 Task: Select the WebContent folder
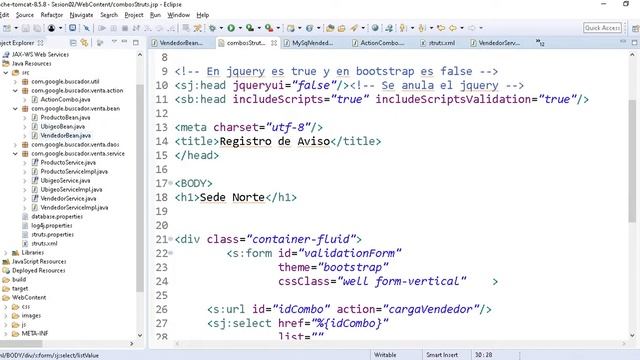(x=29, y=298)
